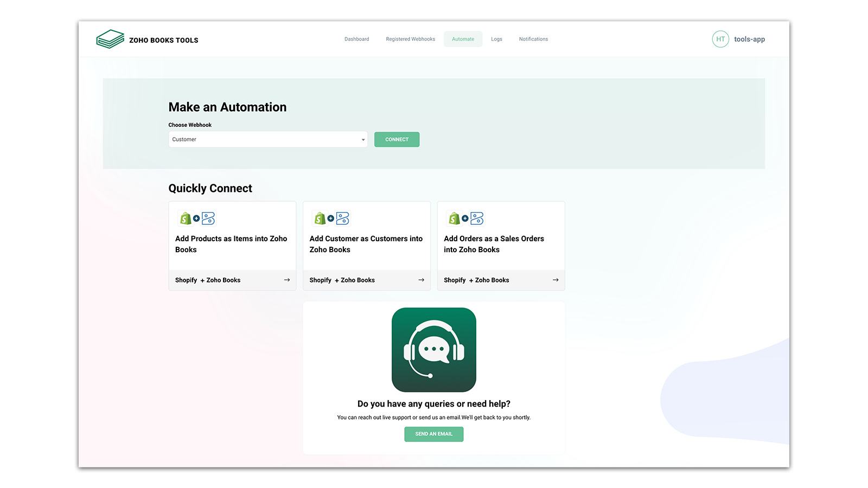Click the Shopify icon on Orders card
868x488 pixels.
[454, 219]
